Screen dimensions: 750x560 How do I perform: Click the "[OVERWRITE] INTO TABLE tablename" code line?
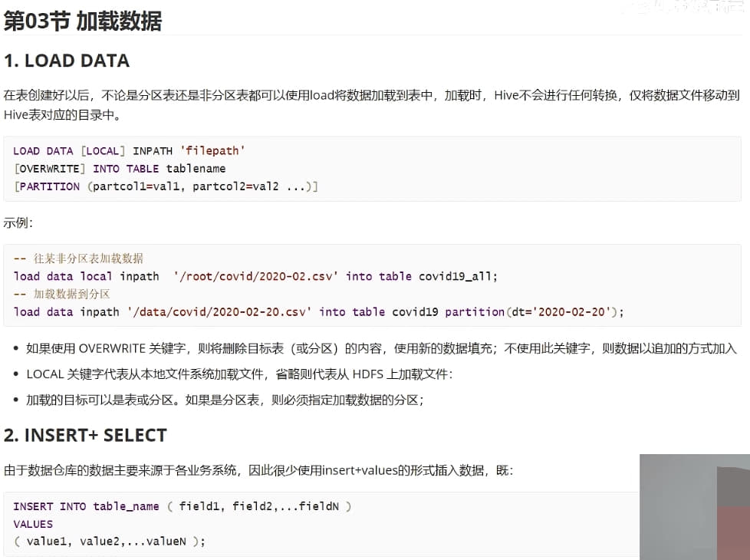point(120,169)
